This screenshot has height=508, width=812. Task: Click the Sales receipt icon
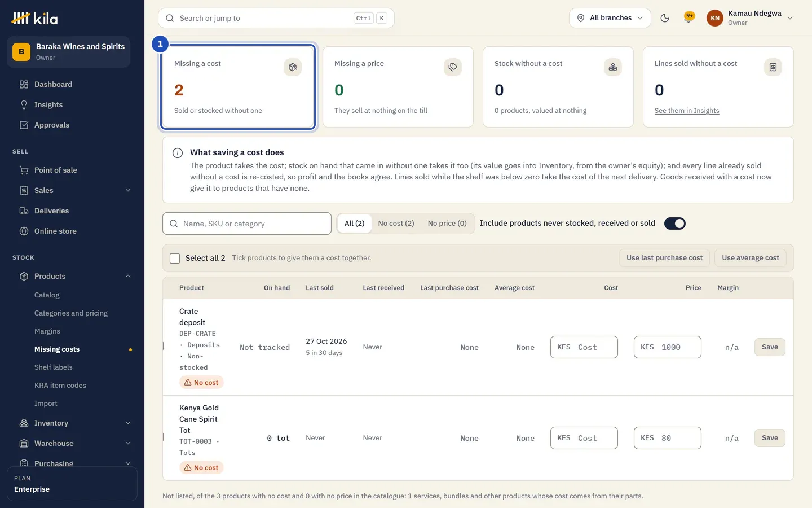24,190
